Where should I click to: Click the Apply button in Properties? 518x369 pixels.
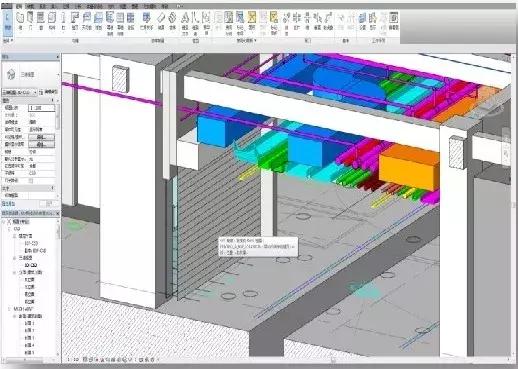(49, 203)
